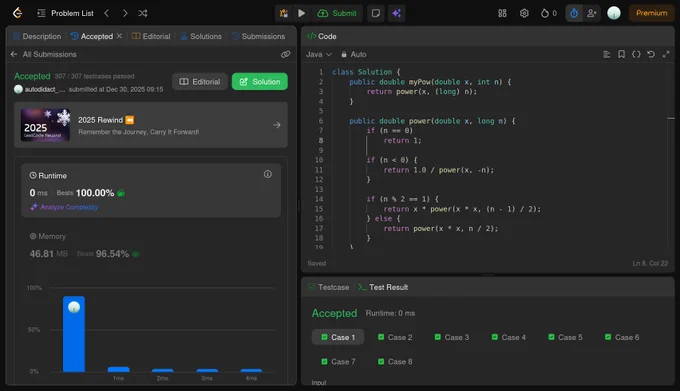Reset code with the undo icon
Viewport: 680px width, 391px height.
click(x=651, y=54)
